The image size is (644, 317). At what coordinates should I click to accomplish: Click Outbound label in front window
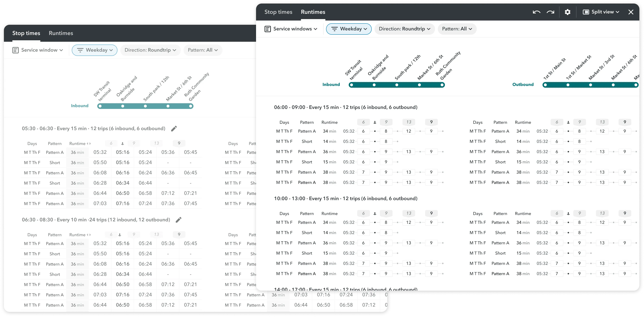pos(523,85)
